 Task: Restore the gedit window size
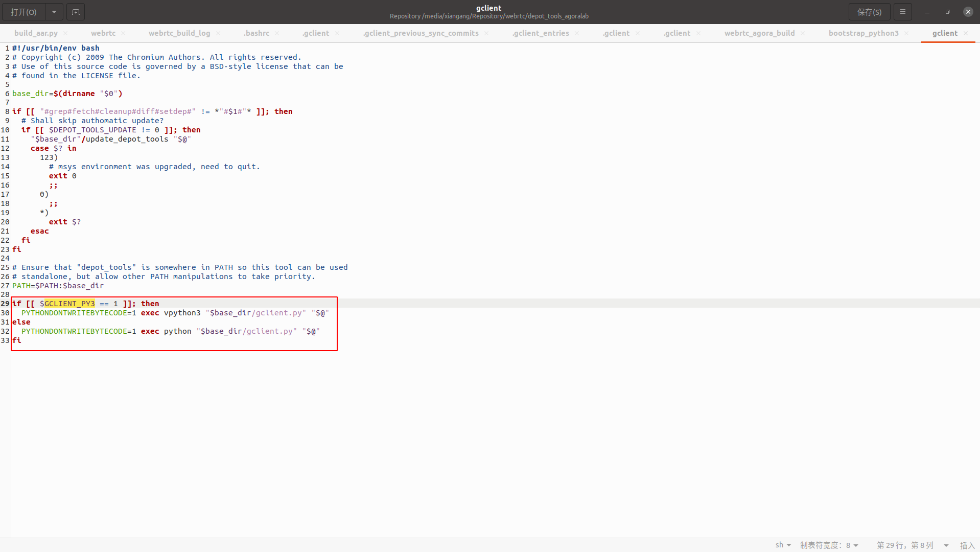click(947, 12)
